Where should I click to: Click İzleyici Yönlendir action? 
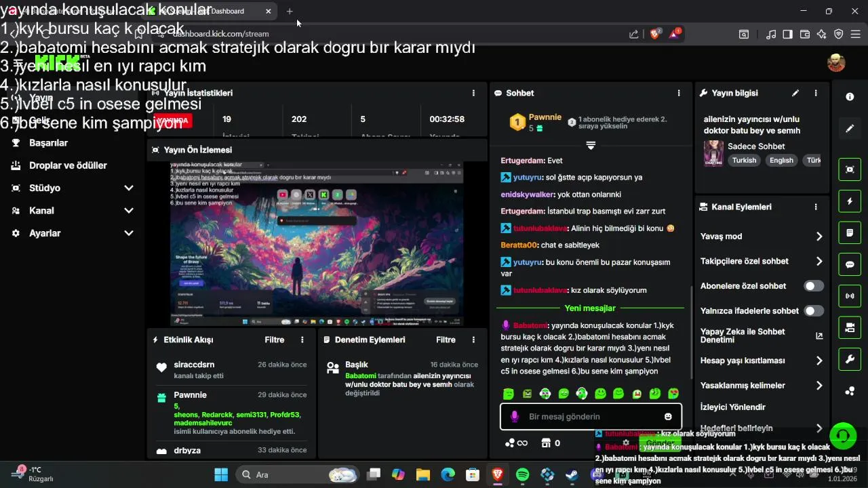point(733,407)
